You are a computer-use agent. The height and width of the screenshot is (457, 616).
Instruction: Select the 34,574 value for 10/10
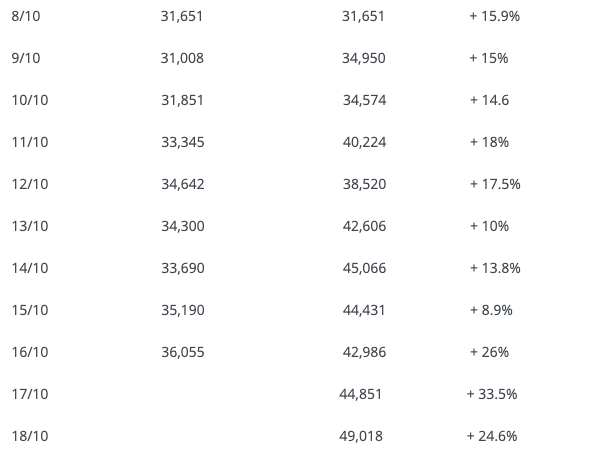364,100
